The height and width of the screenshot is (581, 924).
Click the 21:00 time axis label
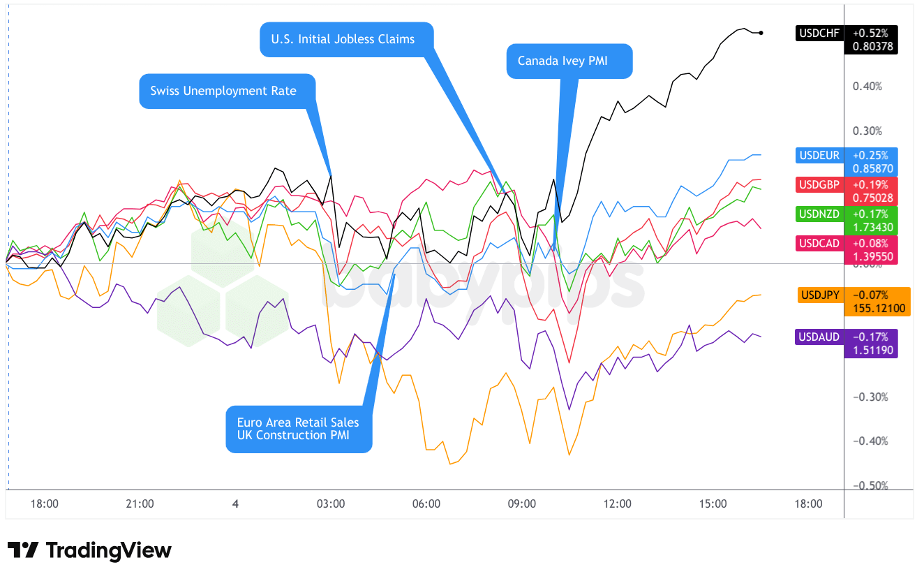click(140, 503)
